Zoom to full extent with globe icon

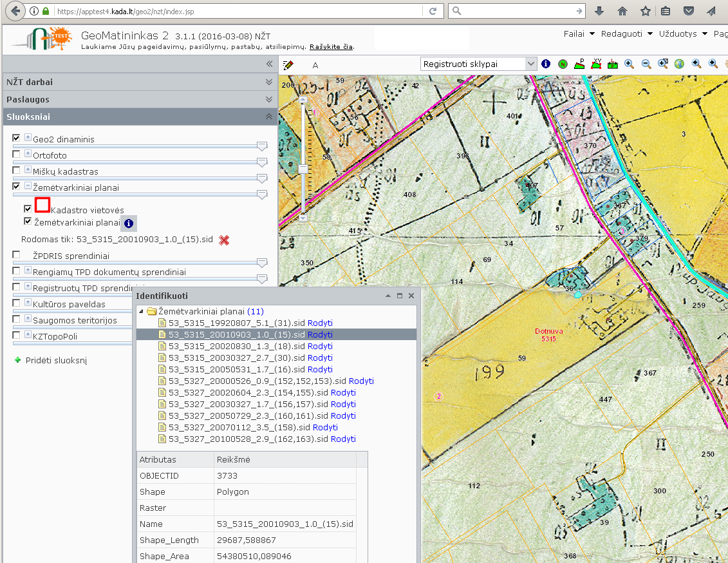click(679, 64)
